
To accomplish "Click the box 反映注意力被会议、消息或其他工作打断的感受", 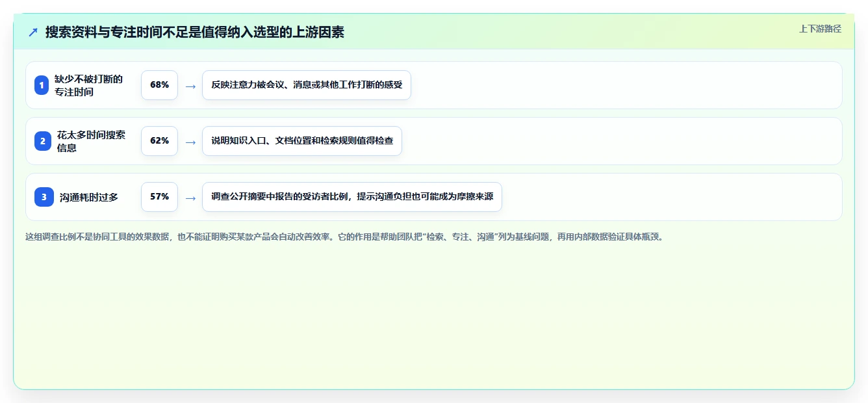I will pos(307,85).
